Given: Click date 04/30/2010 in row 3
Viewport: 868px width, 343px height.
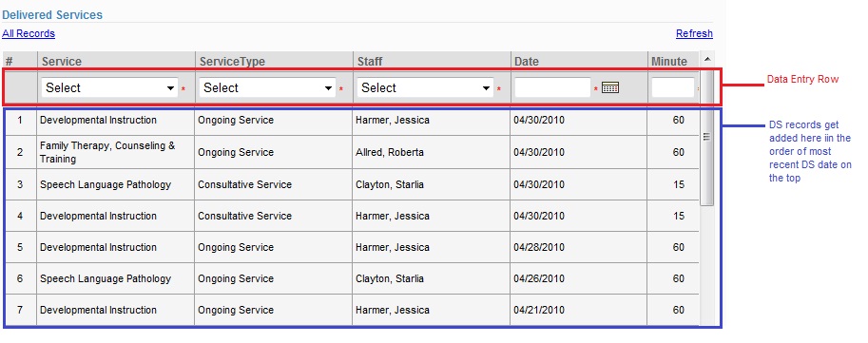Looking at the screenshot, I should 539,184.
